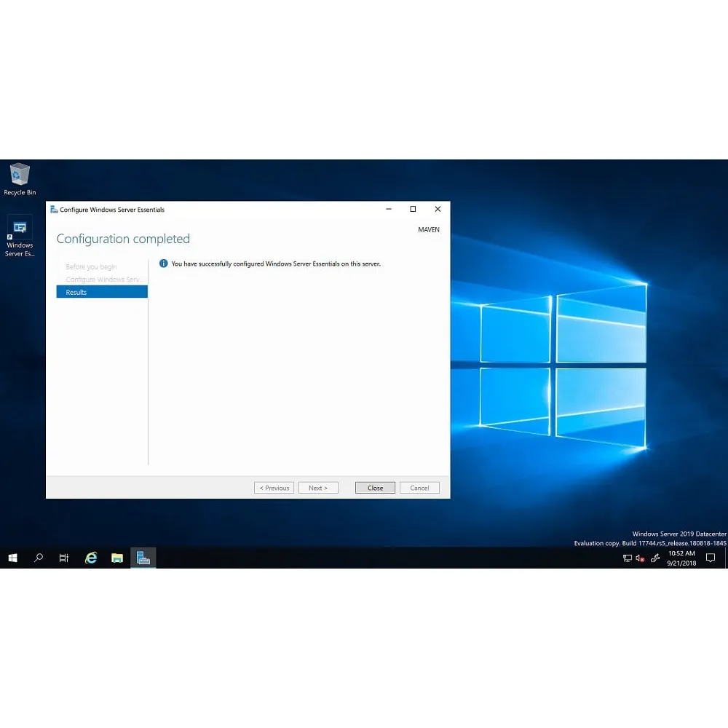728x728 pixels.
Task: Click the muted volume tray icon
Action: click(640, 558)
